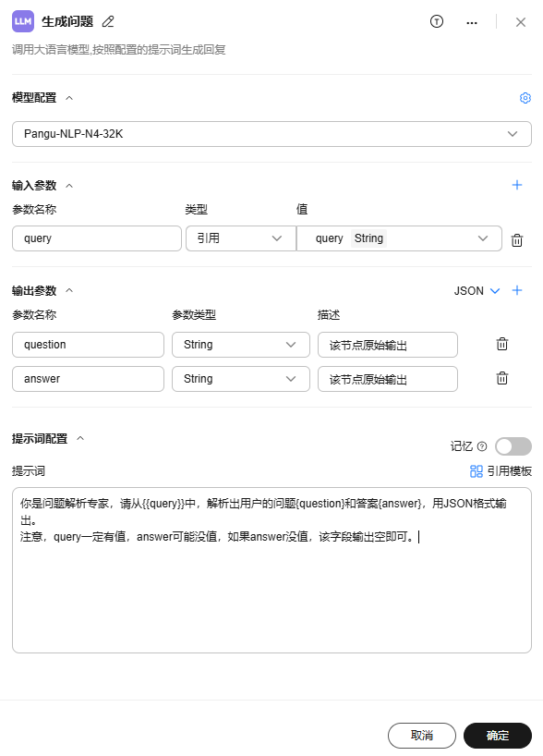Delete the query input parameter row

(x=517, y=239)
